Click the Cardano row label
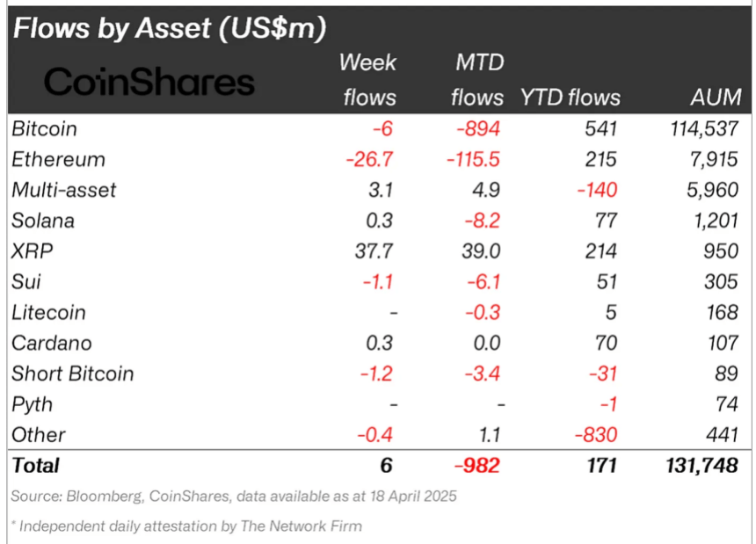This screenshot has width=756, height=544. pyautogui.click(x=51, y=343)
